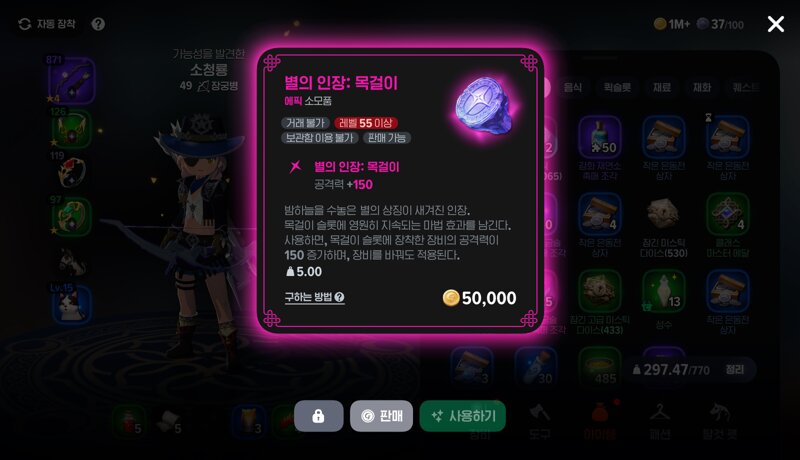The width and height of the screenshot is (800, 460).
Task: Click the equipped bow weapon slot
Action: coord(71,82)
